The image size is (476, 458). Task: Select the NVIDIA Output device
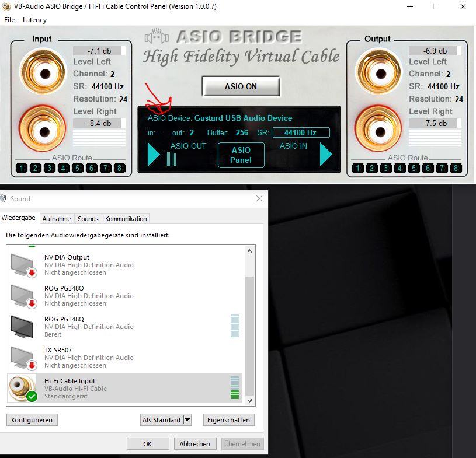click(x=124, y=265)
